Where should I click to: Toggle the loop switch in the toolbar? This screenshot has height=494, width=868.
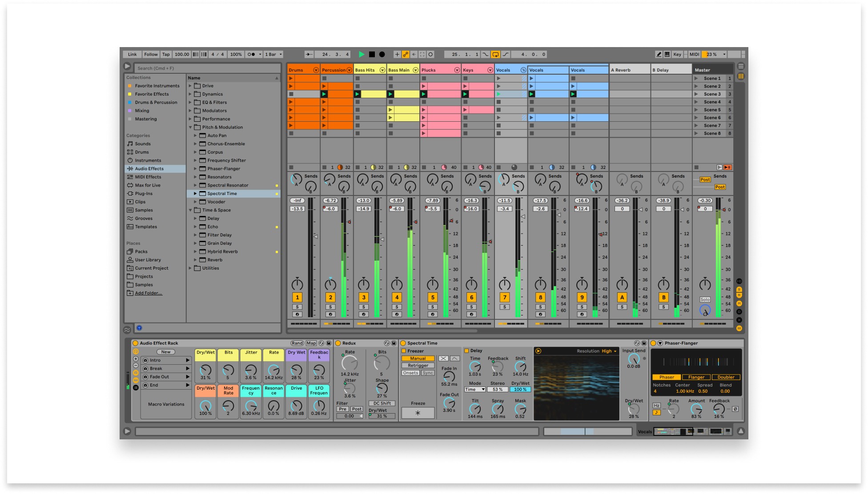[495, 55]
